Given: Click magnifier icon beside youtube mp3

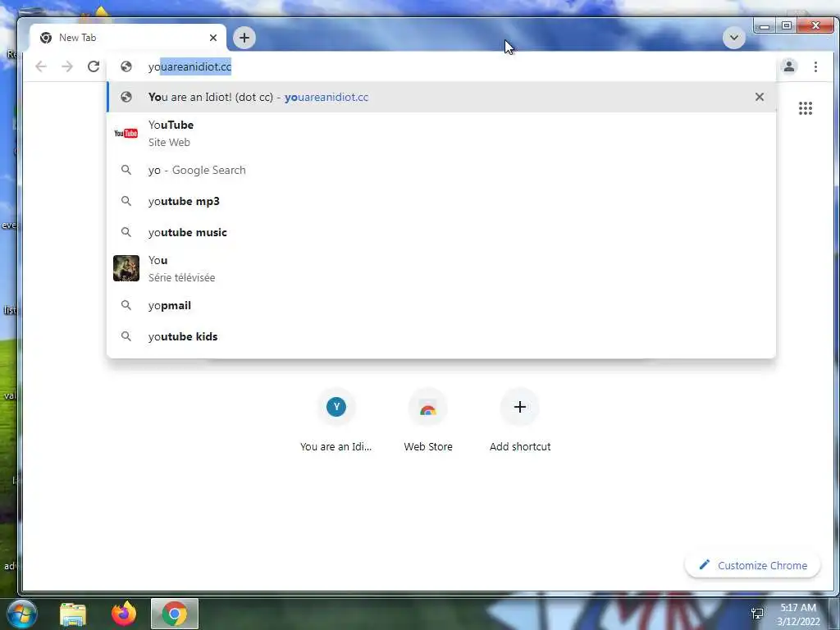Looking at the screenshot, I should click(x=126, y=201).
